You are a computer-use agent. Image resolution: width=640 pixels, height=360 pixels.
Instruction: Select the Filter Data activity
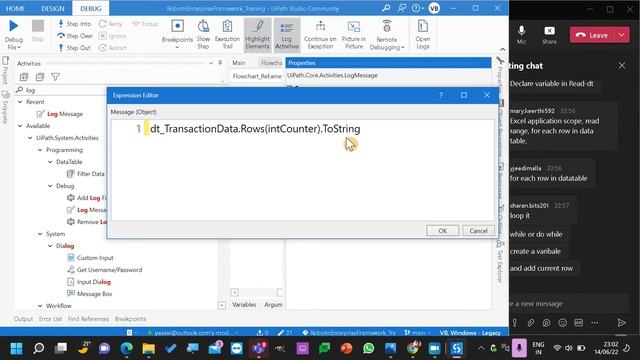(x=86, y=174)
